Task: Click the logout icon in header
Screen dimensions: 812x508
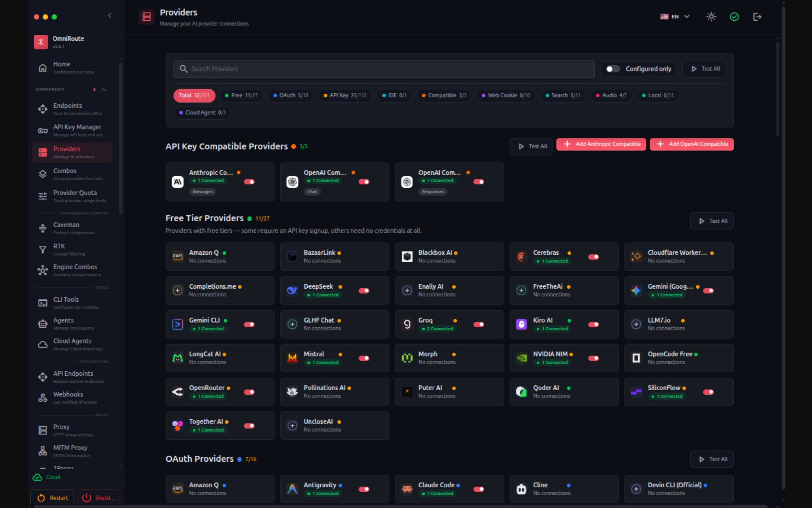Action: [757, 17]
